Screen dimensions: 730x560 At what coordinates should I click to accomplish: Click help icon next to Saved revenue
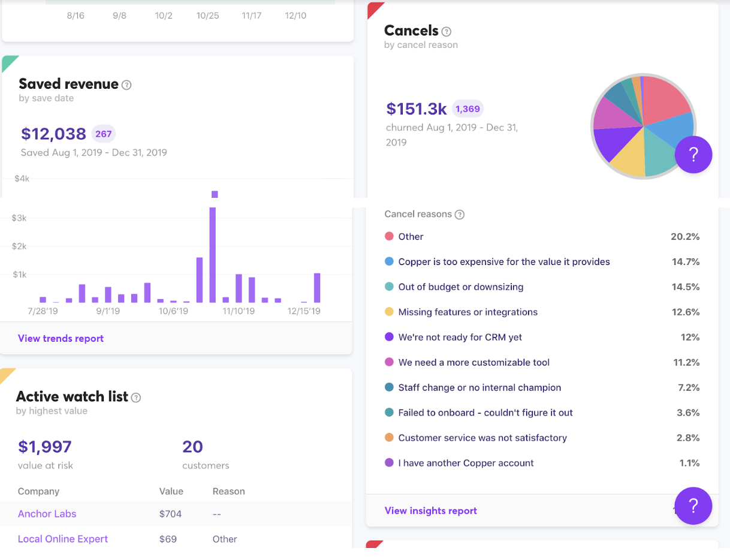(126, 85)
